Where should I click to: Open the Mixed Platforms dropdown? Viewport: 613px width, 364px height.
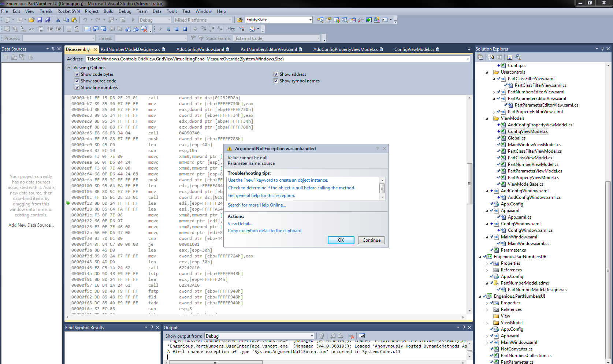point(230,20)
